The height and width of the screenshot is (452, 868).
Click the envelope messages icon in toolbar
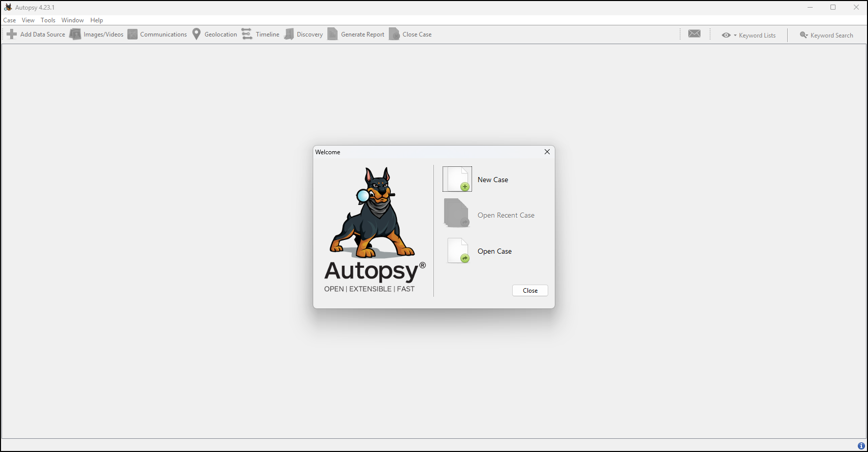click(694, 33)
